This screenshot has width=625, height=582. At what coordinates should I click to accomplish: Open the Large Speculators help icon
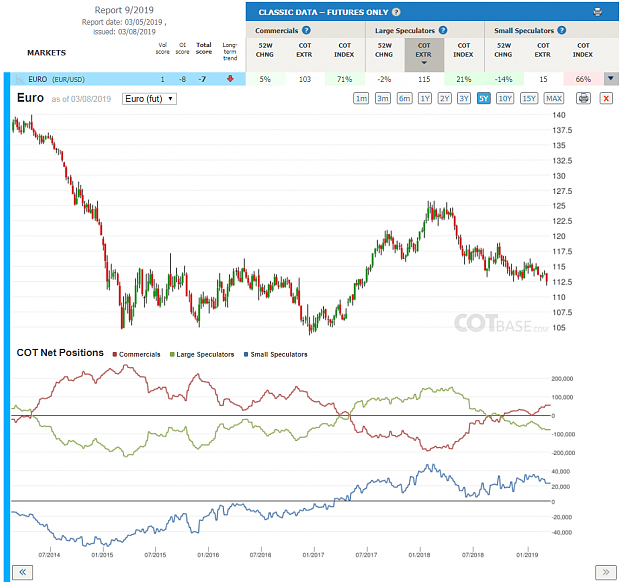point(443,30)
